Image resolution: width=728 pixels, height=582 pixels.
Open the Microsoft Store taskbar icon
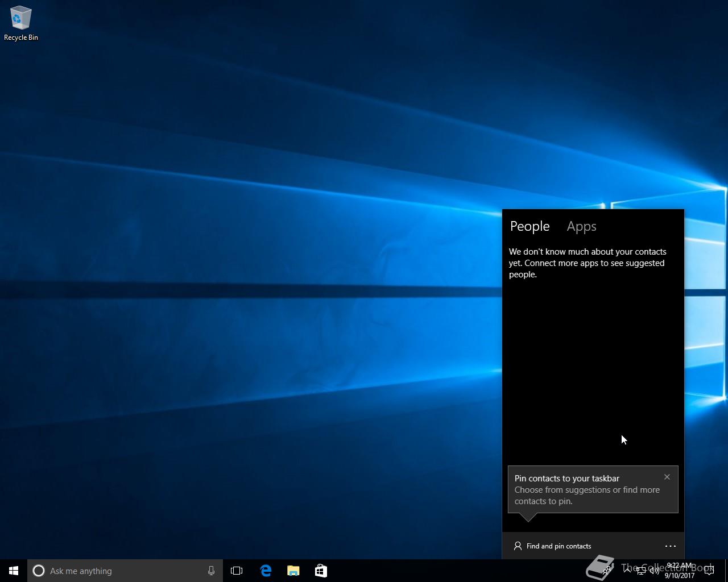click(x=321, y=571)
